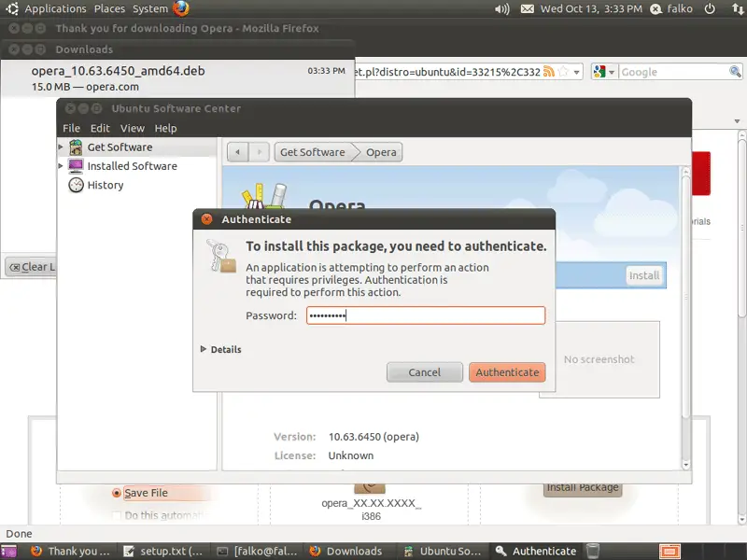Click the network connection arrows icon
747x560 pixels.
coord(738,8)
